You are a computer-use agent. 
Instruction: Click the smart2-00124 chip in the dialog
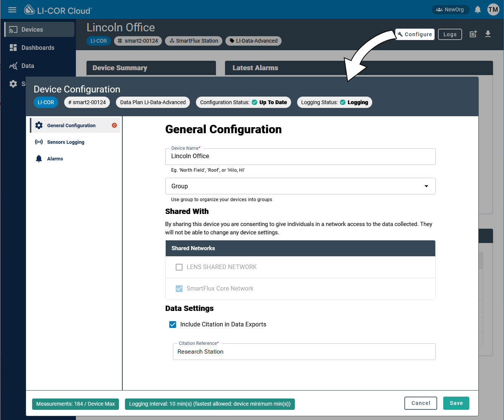[x=87, y=102]
